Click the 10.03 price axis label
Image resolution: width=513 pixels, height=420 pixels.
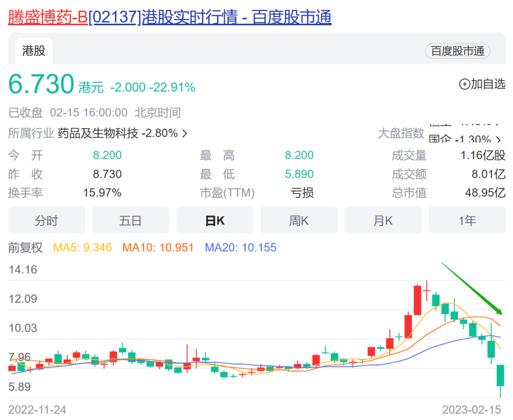(x=23, y=328)
